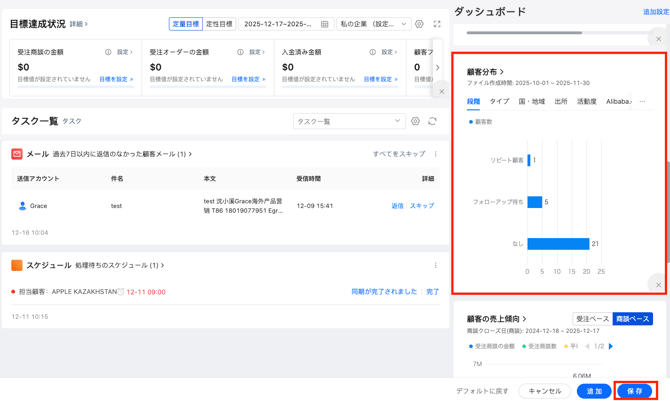Click the calendar icon in date range

pos(325,24)
